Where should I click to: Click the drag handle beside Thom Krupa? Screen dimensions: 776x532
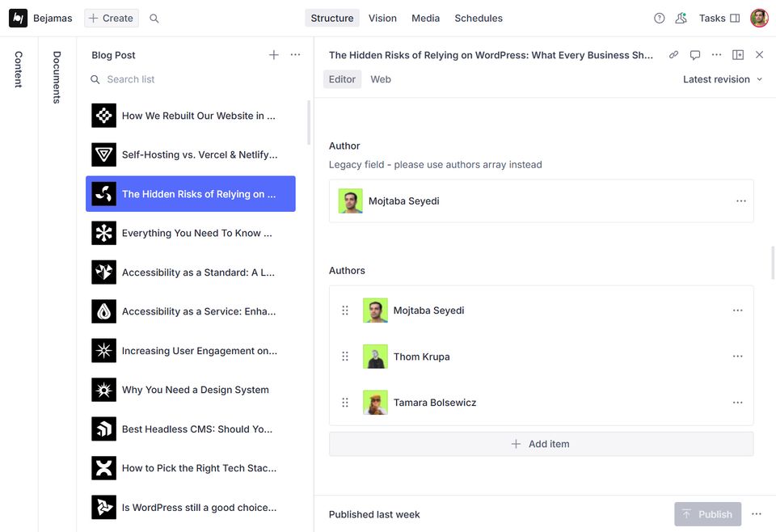pos(344,356)
